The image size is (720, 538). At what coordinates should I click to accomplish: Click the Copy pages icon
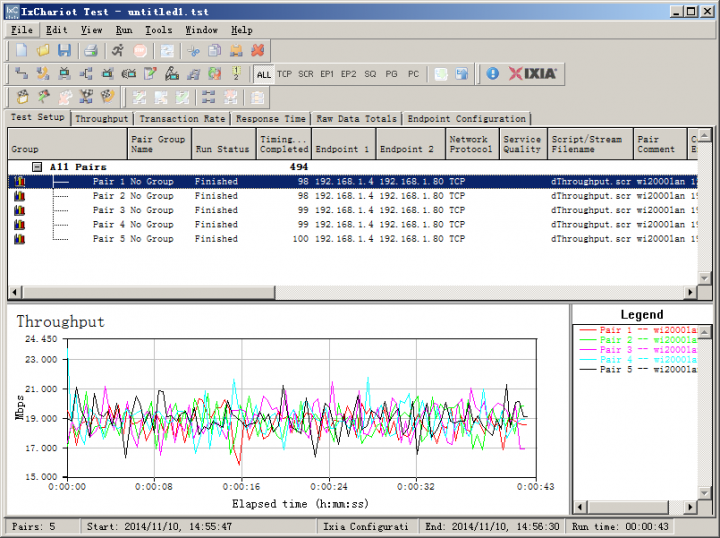tap(214, 50)
